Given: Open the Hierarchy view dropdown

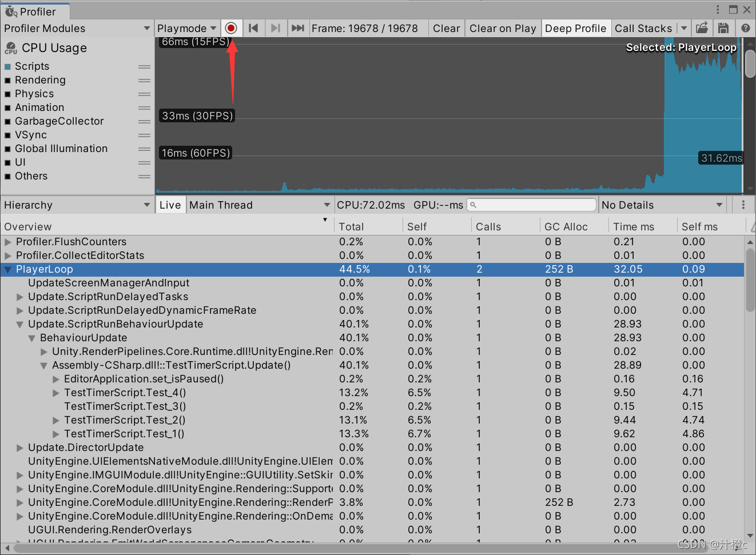Looking at the screenshot, I should coord(77,205).
